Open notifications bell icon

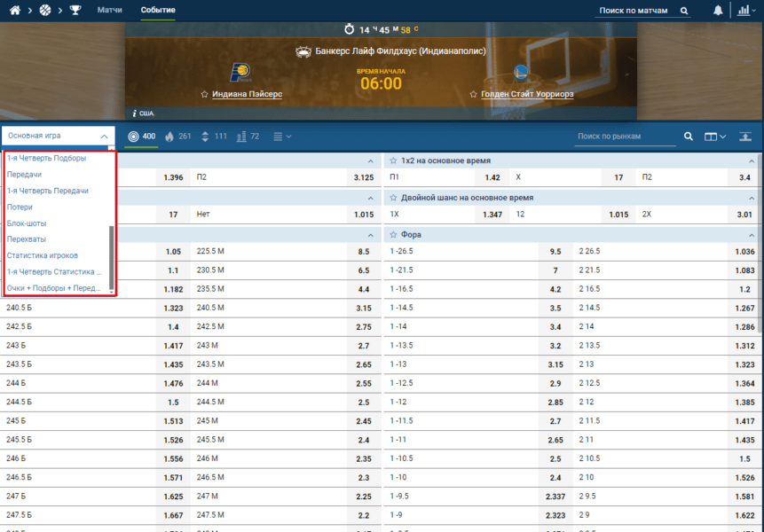click(717, 11)
